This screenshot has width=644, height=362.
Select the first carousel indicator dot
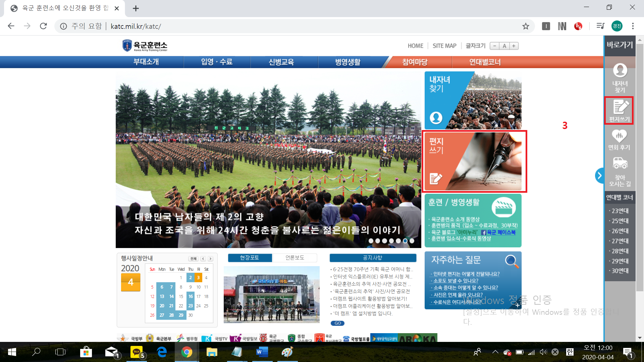[x=371, y=241]
